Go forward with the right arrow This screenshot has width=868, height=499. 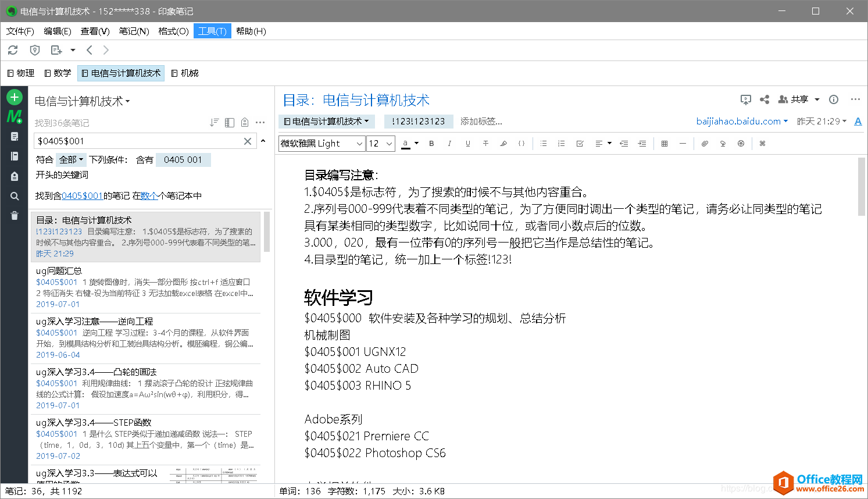pyautogui.click(x=106, y=50)
